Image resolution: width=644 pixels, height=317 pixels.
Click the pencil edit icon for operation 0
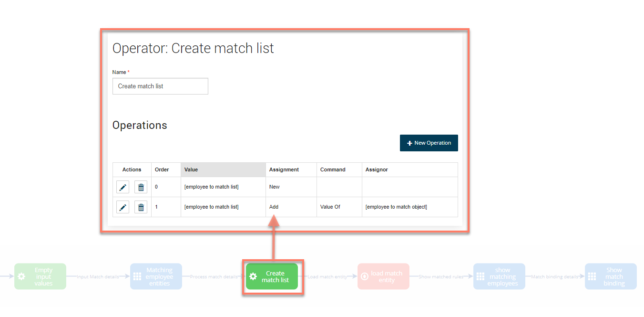click(123, 187)
